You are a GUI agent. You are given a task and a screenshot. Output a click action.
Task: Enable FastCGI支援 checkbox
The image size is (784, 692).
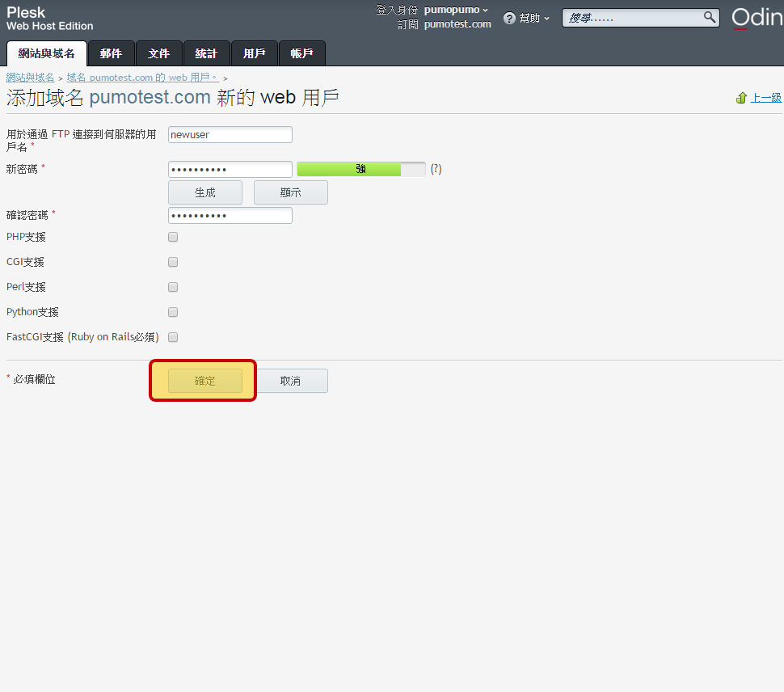(x=173, y=337)
